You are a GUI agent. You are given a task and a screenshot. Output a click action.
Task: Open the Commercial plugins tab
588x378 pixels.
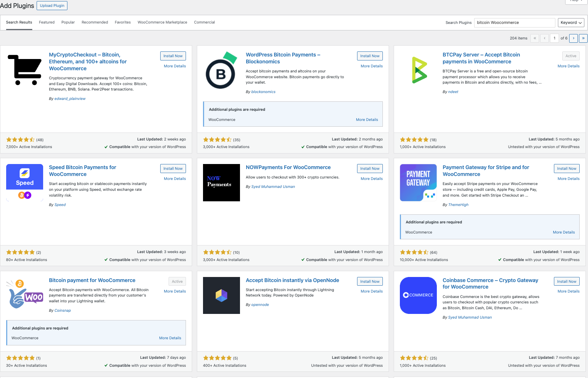(x=204, y=22)
